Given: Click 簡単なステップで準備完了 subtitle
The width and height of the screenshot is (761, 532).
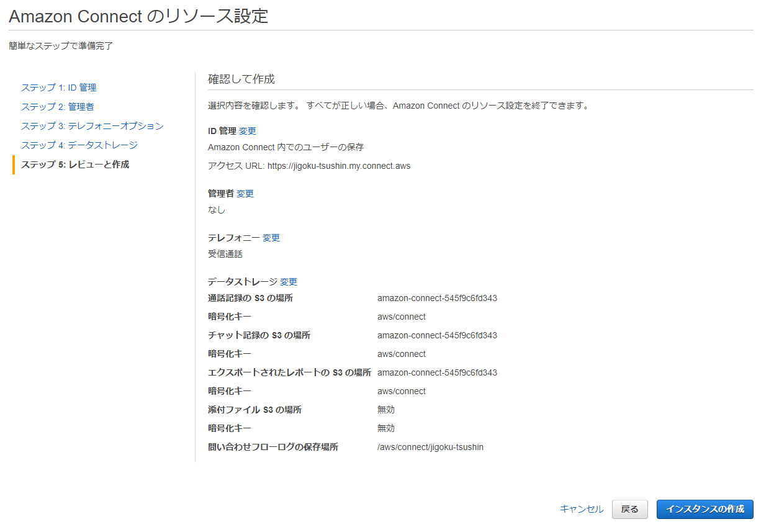Looking at the screenshot, I should point(61,45).
